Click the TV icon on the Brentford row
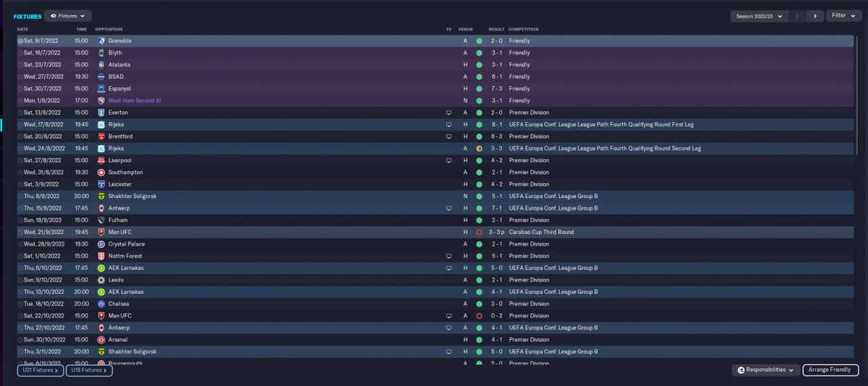Screen dimensions: 868x386 [x=448, y=136]
